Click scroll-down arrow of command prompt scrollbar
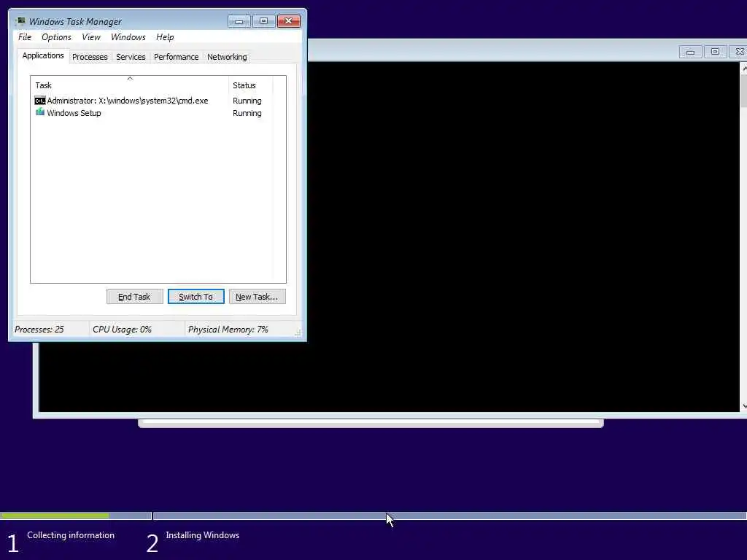This screenshot has height=560, width=747. coord(743,406)
